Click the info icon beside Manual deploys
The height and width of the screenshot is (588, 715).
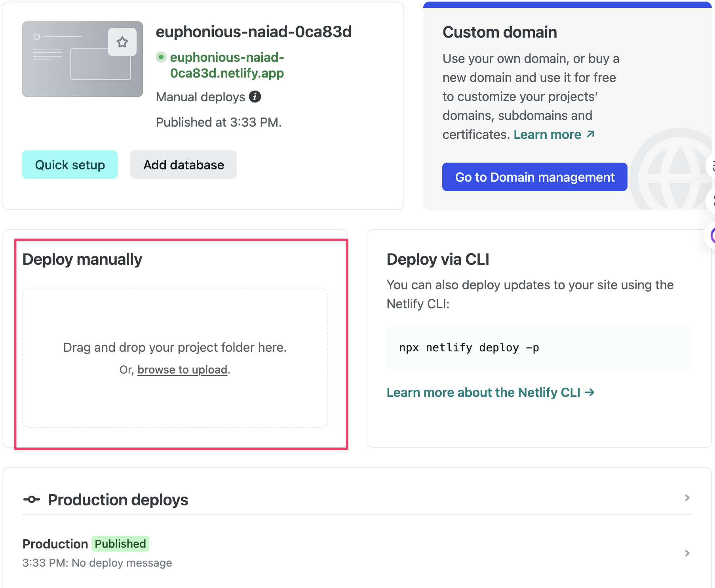coord(255,97)
